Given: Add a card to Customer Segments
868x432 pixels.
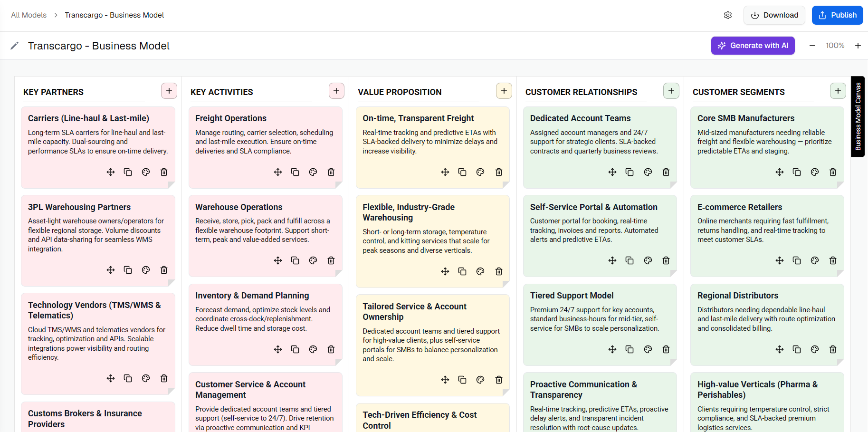Looking at the screenshot, I should click(x=838, y=91).
